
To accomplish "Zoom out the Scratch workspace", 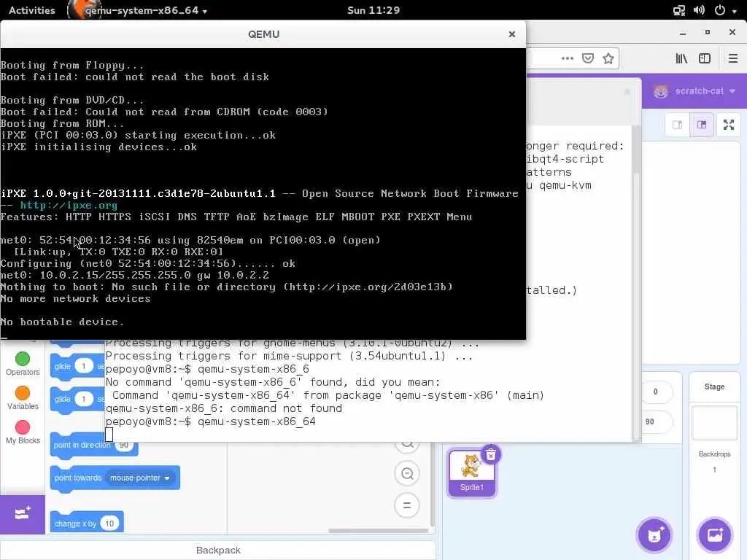I will (x=407, y=473).
